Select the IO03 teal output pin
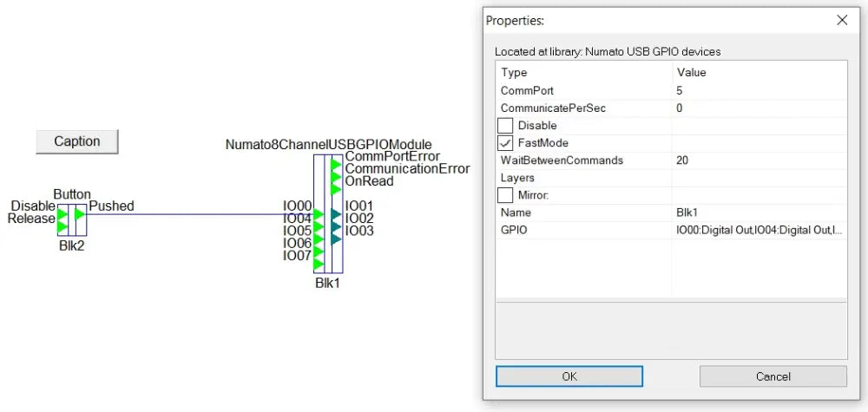The image size is (868, 412). coord(335,239)
